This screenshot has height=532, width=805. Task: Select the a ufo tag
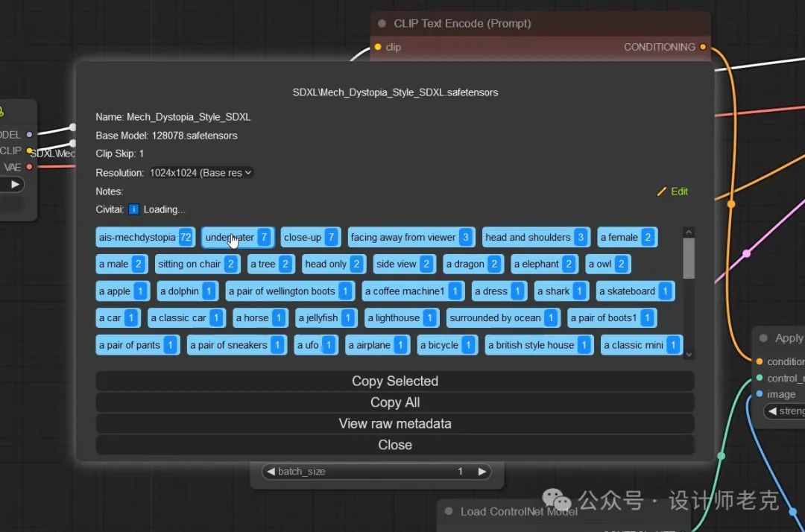click(x=316, y=345)
